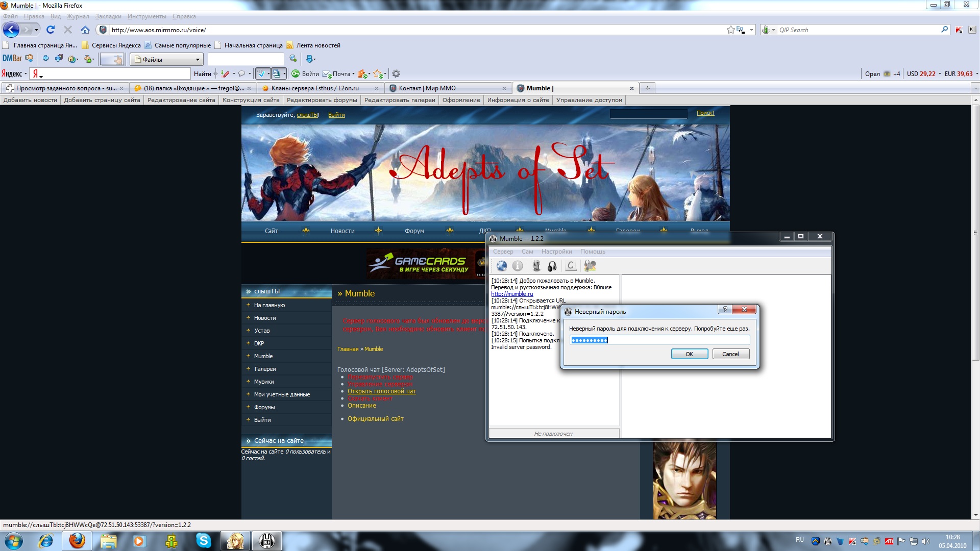
Task: Click the password field in the dialog
Action: [x=659, y=340]
